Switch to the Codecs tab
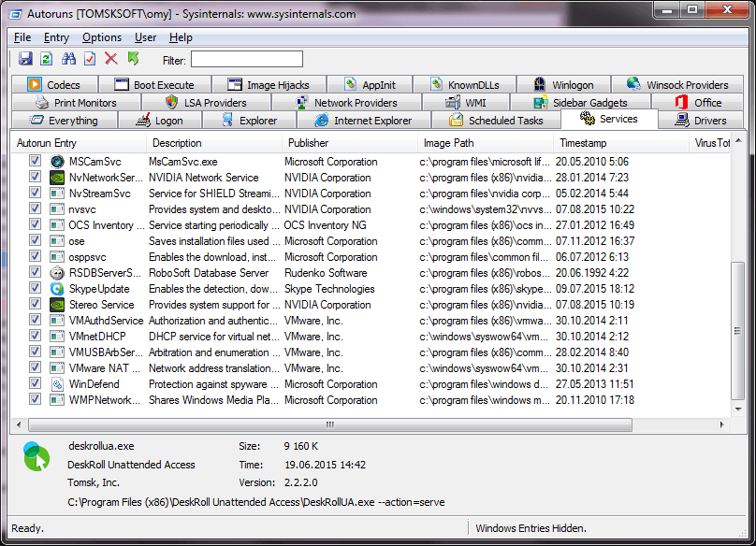The image size is (756, 546). 54,85
